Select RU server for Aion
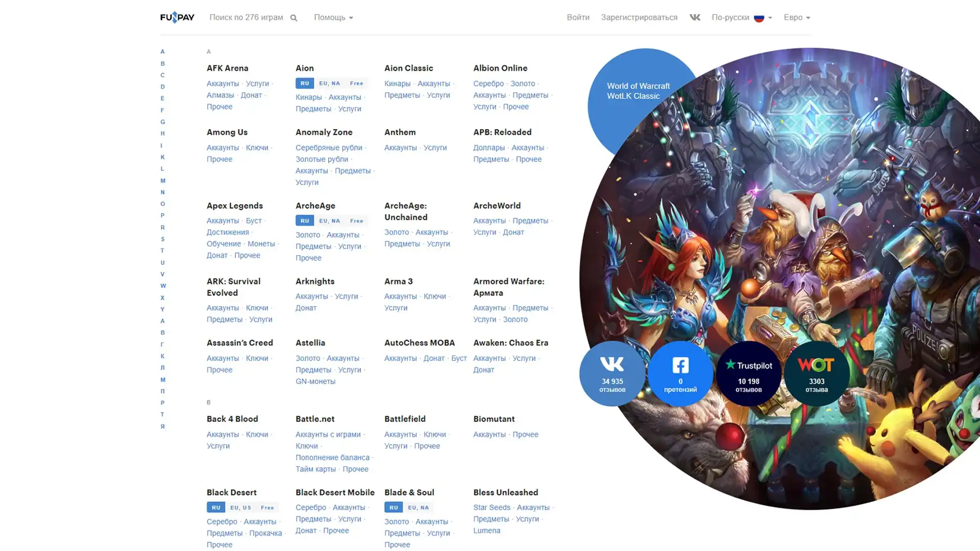Viewport: 980px width, 551px height. [x=305, y=83]
